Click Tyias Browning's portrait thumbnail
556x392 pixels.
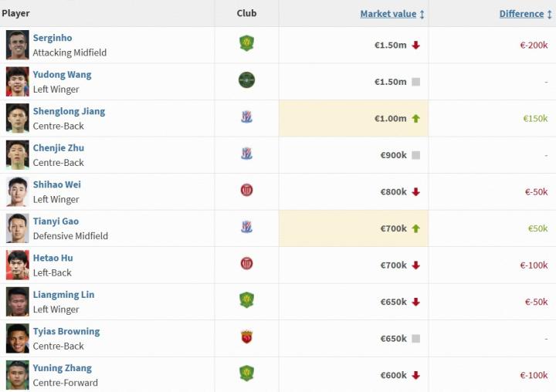[x=17, y=338]
